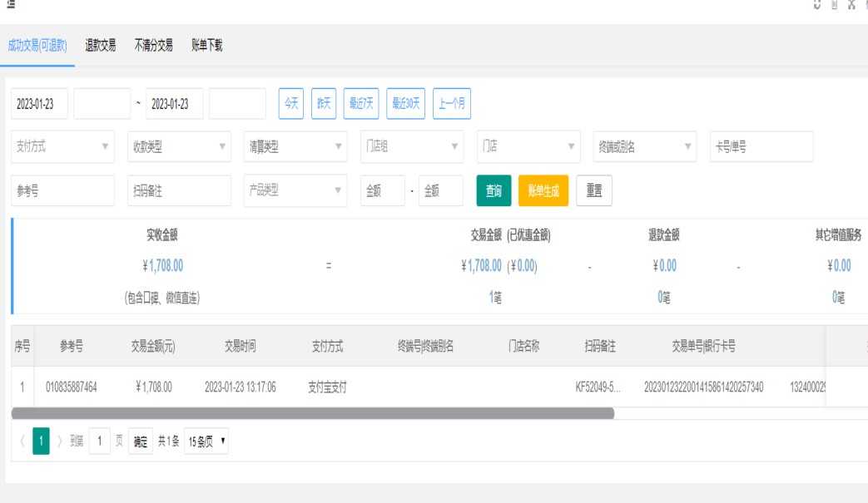Click the 参考号 input field

62,190
